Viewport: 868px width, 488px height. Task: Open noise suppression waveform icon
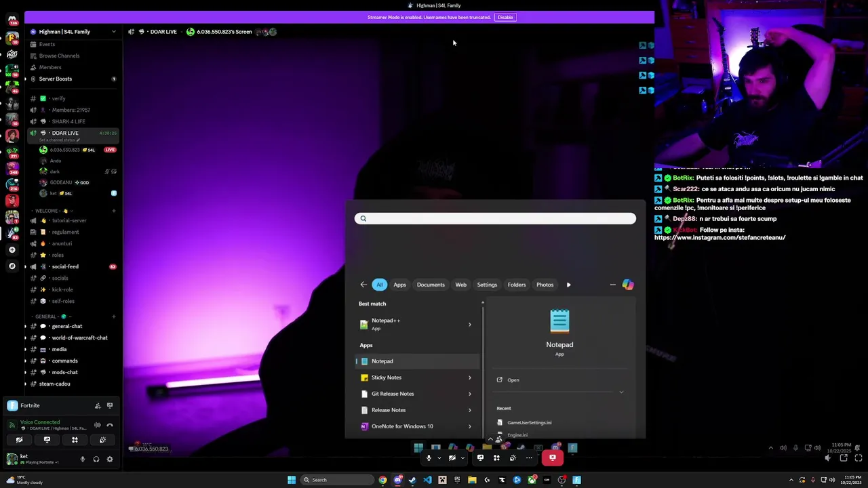(x=98, y=425)
